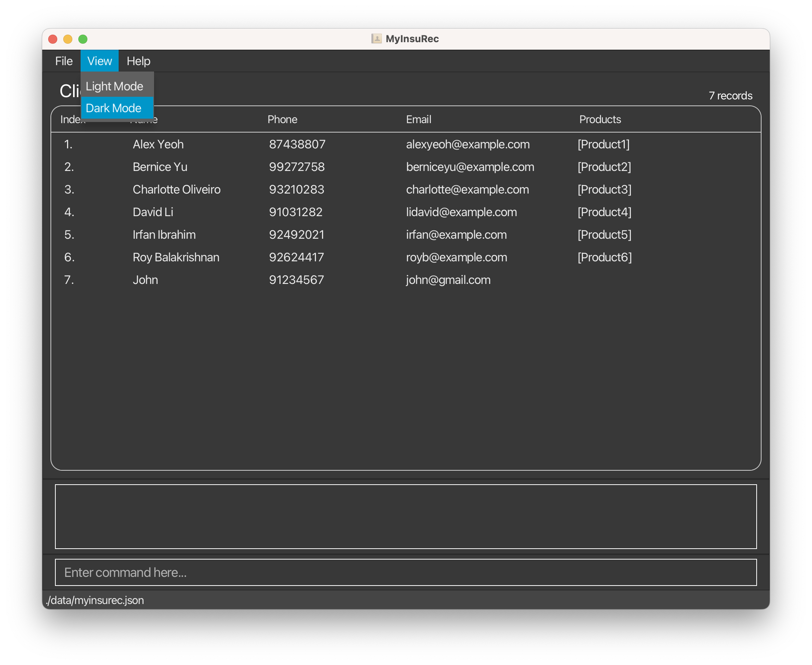
Task: Select client name Irfan Ibrahim
Action: coord(164,235)
